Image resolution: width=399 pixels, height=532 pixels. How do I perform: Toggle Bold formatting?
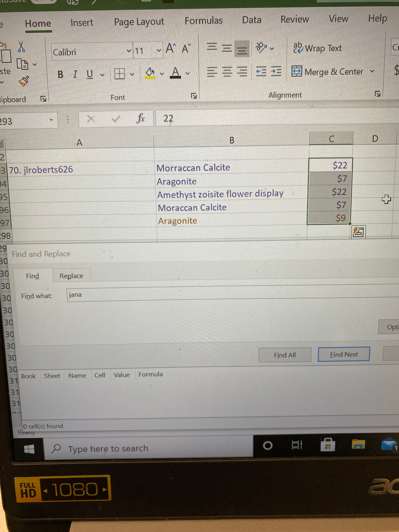point(60,75)
